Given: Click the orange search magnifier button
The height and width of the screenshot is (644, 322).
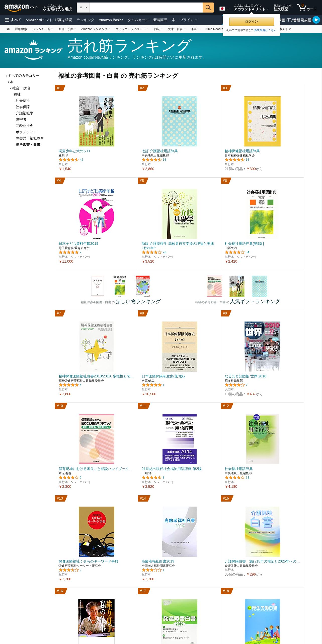Looking at the screenshot, I should (208, 8).
